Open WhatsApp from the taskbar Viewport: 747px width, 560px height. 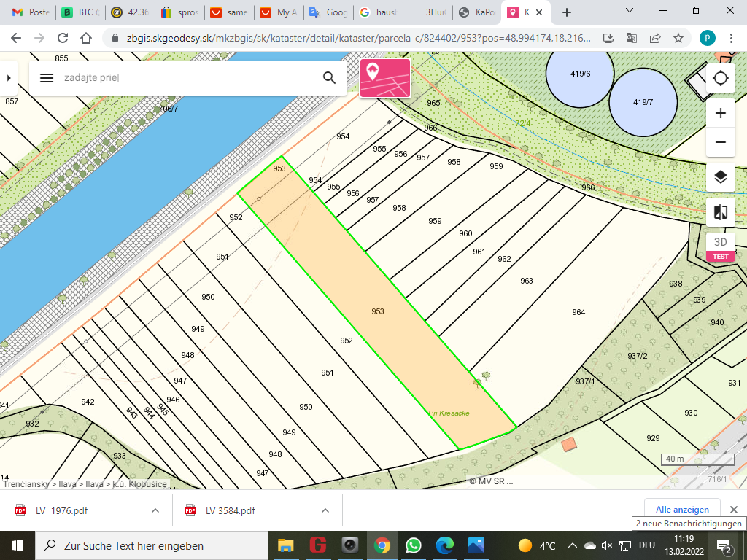pos(413,545)
